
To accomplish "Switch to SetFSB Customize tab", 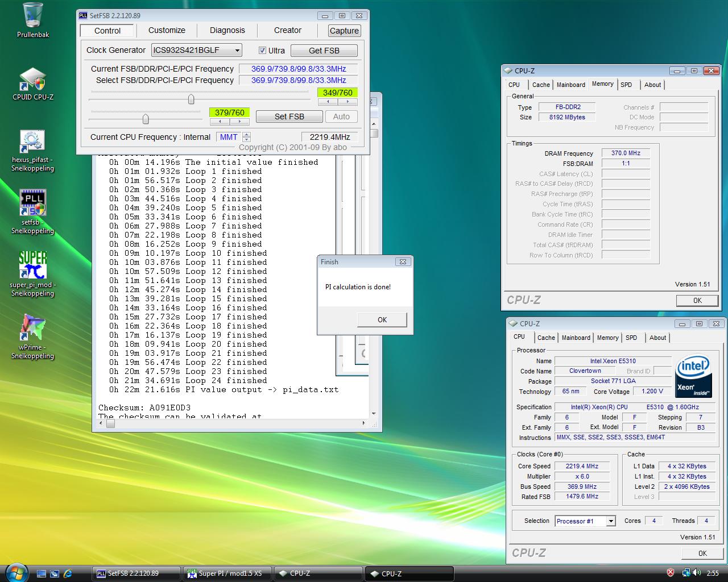I will [x=167, y=30].
